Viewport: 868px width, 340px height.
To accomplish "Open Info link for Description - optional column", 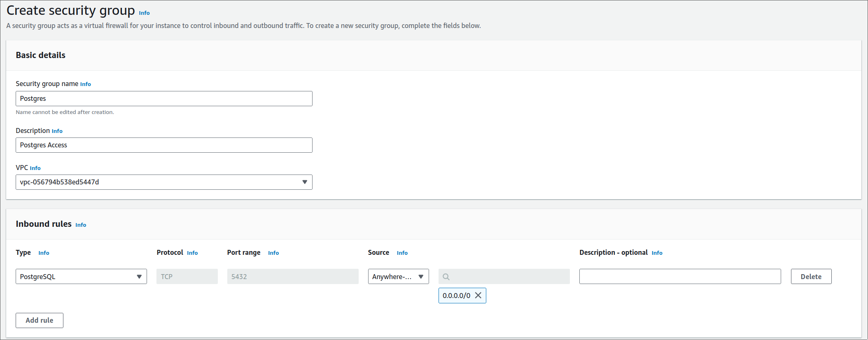I will (657, 253).
